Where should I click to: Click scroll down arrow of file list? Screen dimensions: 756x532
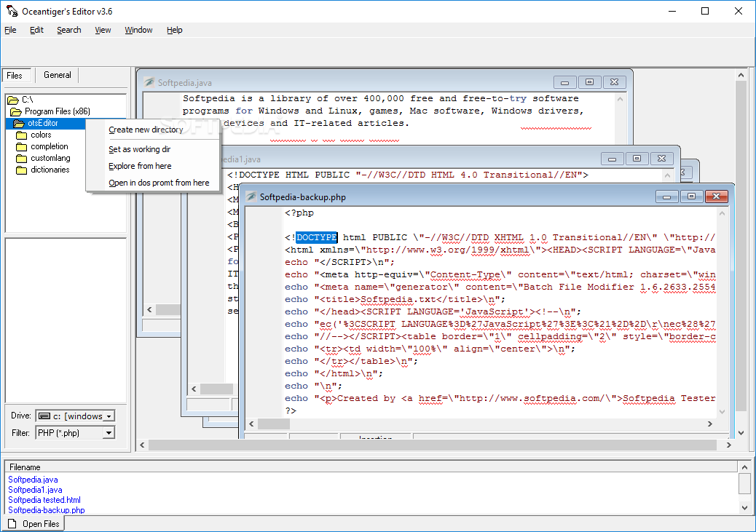(744, 507)
